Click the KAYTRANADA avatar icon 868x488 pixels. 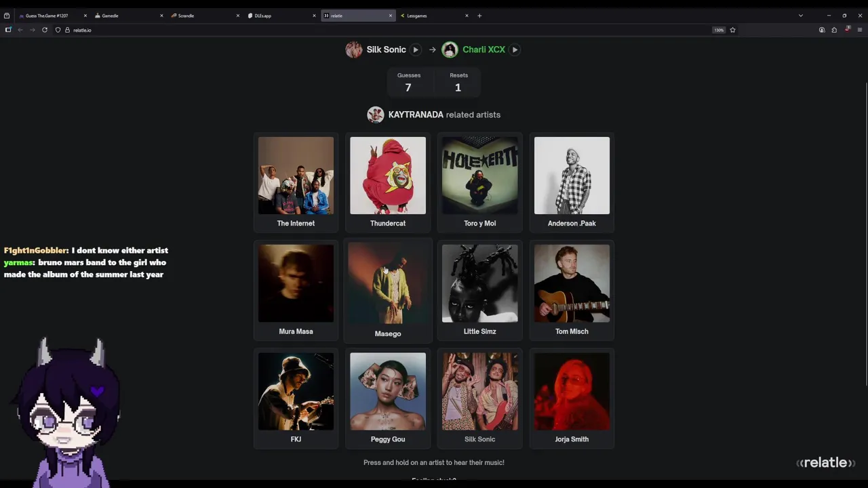pyautogui.click(x=376, y=115)
